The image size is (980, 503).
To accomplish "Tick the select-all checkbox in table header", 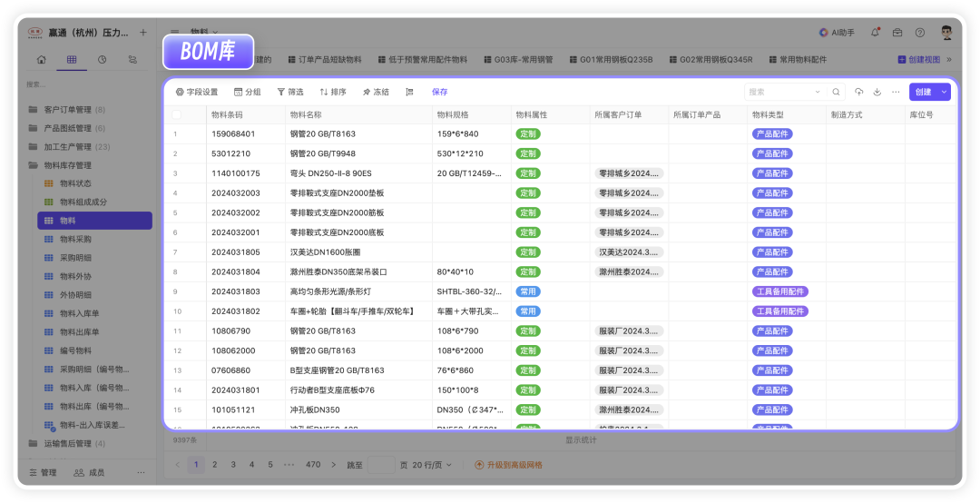I will (177, 115).
